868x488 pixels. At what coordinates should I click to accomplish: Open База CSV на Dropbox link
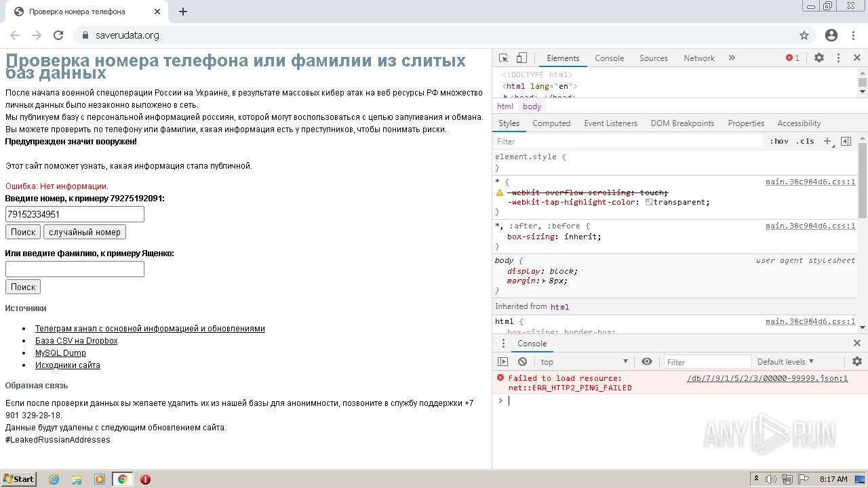click(x=76, y=341)
